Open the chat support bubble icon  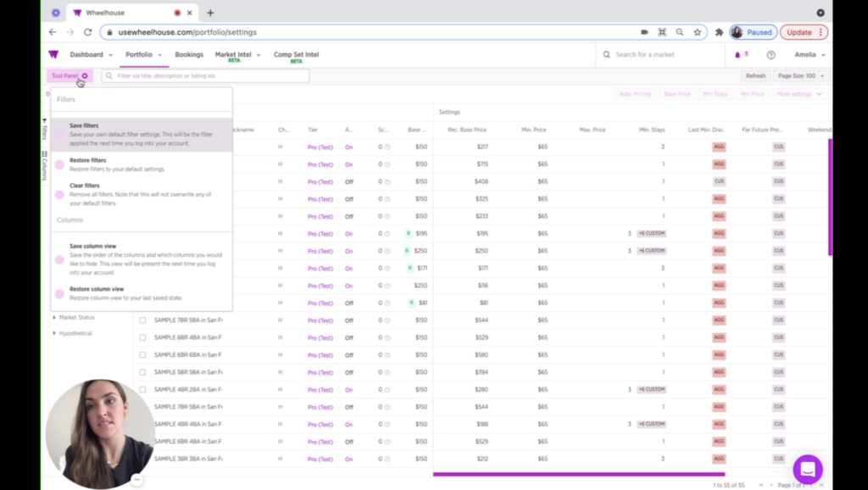point(808,470)
